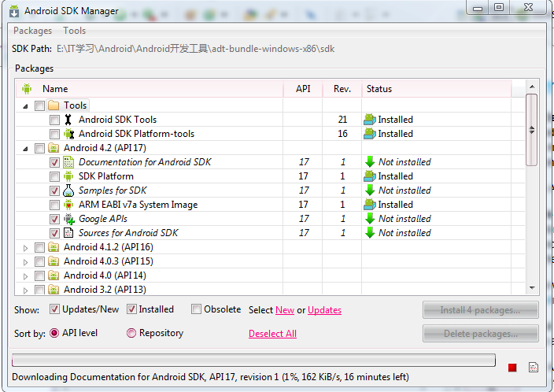Expand the Android 4.1.2 (API 16) node
The height and width of the screenshot is (392, 554).
click(25, 248)
